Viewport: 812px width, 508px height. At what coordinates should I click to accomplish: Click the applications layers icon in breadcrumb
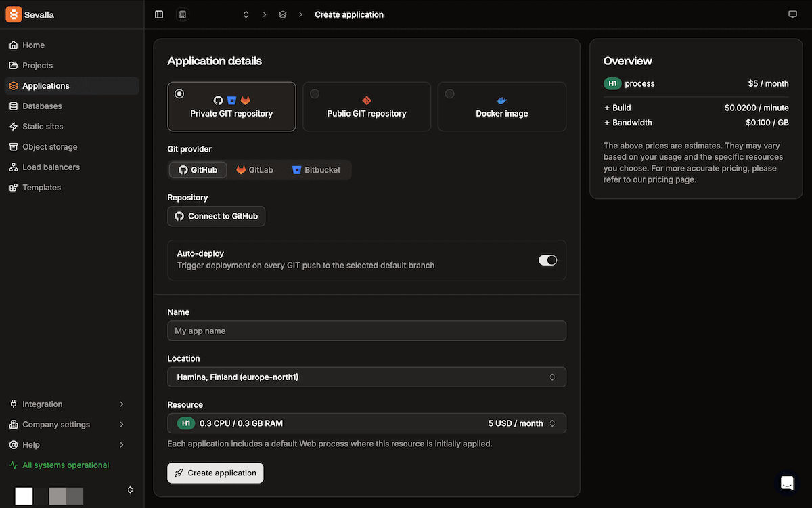point(283,14)
